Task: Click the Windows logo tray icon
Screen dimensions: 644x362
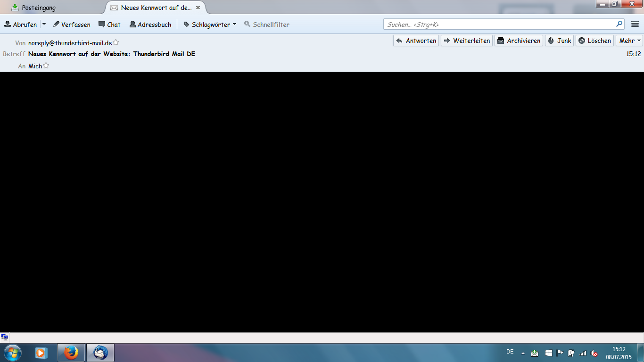Action: [548, 353]
